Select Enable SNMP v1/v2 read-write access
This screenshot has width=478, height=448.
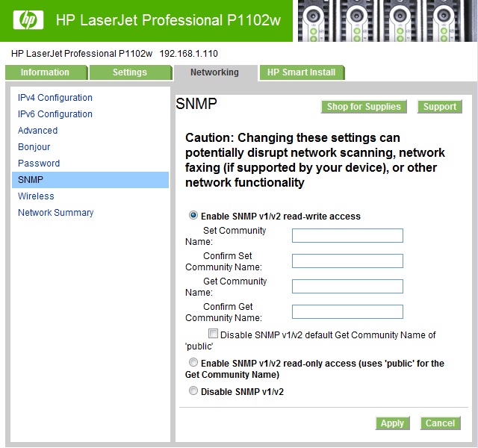(193, 215)
